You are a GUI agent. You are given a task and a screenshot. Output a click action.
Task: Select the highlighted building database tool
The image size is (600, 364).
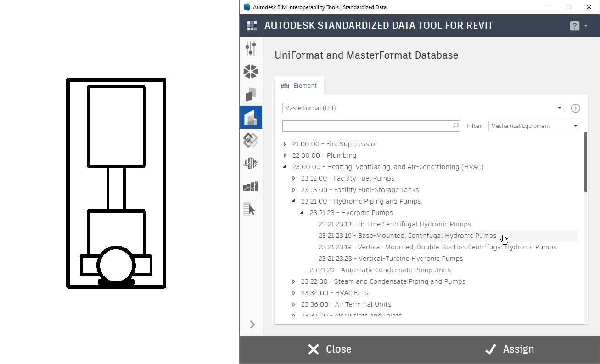251,117
